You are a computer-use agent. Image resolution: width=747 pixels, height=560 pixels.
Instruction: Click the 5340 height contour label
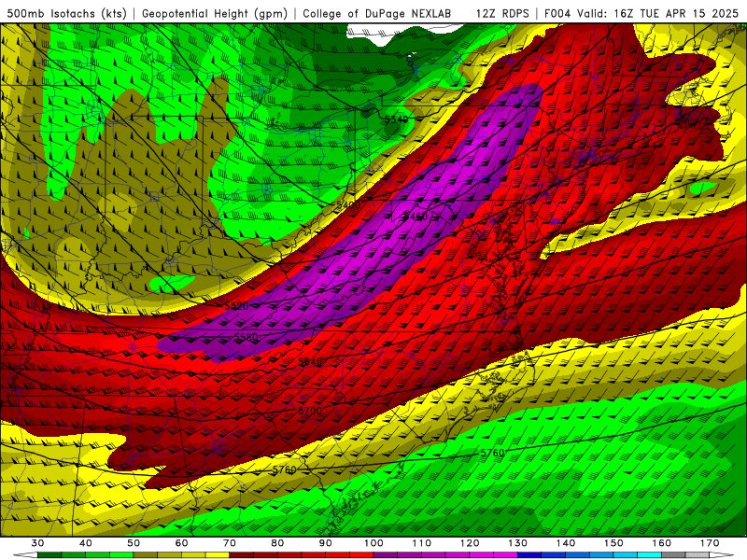(396, 119)
